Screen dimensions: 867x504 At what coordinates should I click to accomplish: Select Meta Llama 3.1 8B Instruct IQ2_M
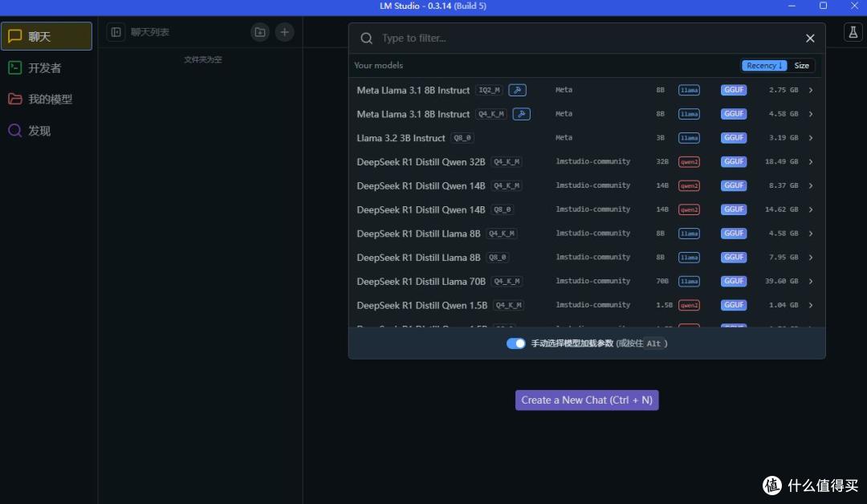click(587, 90)
